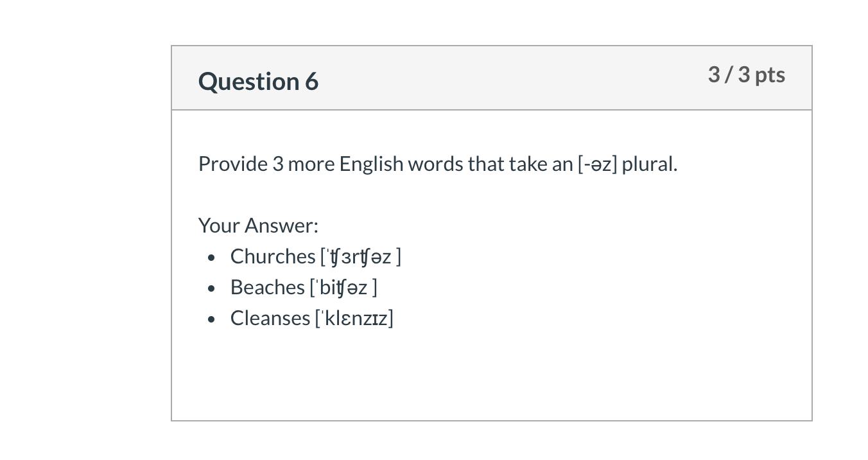The width and height of the screenshot is (868, 460).
Task: Select the Your Answer label
Action: (x=258, y=226)
